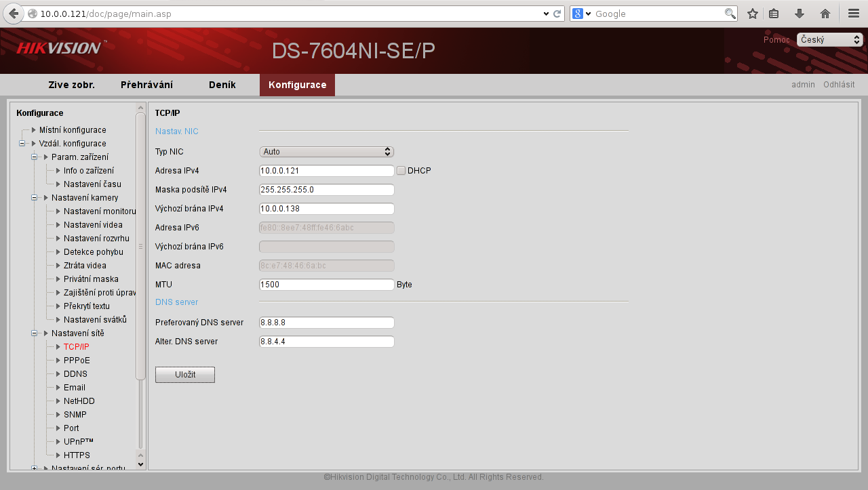868x490 pixels.
Task: Open the URL history dropdown arrow
Action: pyautogui.click(x=547, y=14)
